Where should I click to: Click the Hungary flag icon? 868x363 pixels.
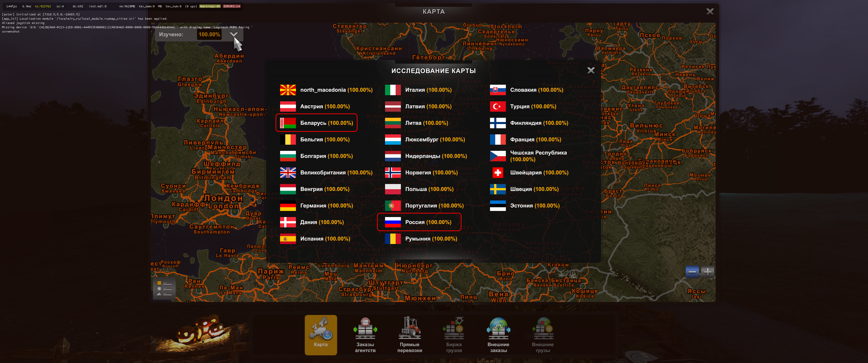tap(288, 189)
